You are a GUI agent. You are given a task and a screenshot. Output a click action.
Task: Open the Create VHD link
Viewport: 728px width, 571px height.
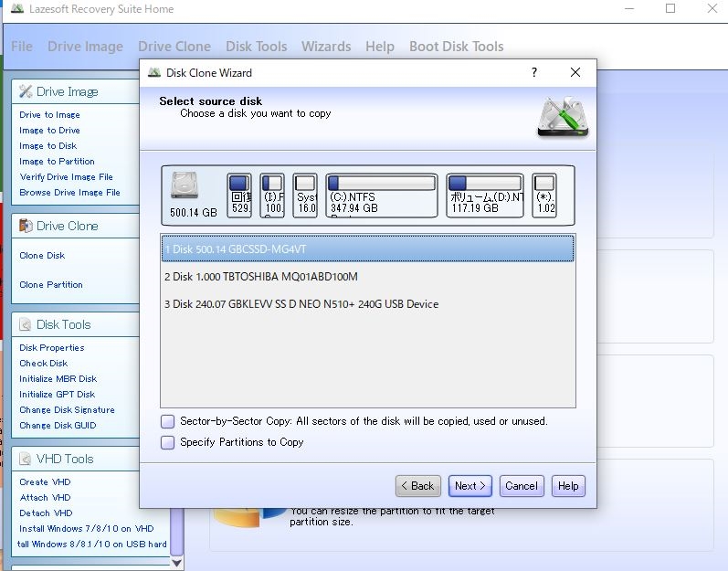pos(45,481)
